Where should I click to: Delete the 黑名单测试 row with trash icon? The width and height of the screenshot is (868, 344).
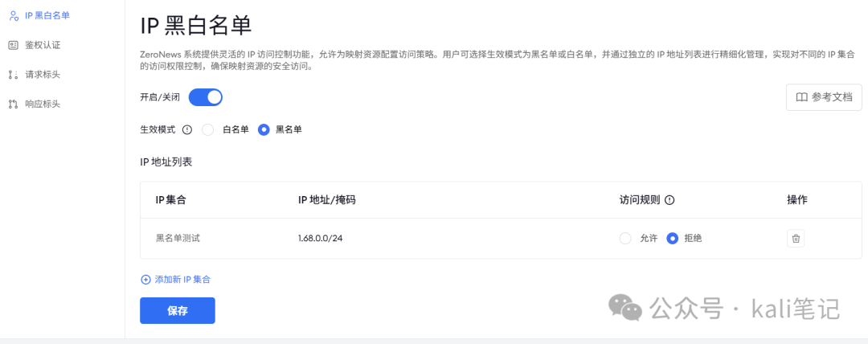click(796, 239)
